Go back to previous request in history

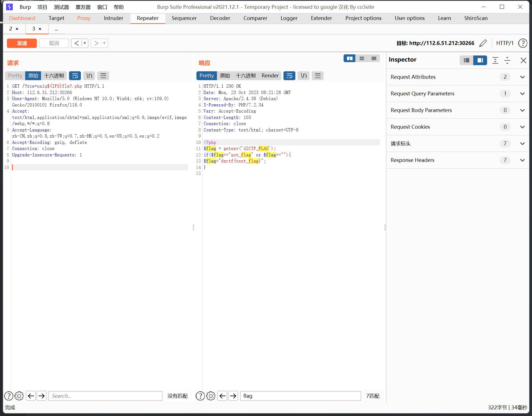pyautogui.click(x=76, y=43)
